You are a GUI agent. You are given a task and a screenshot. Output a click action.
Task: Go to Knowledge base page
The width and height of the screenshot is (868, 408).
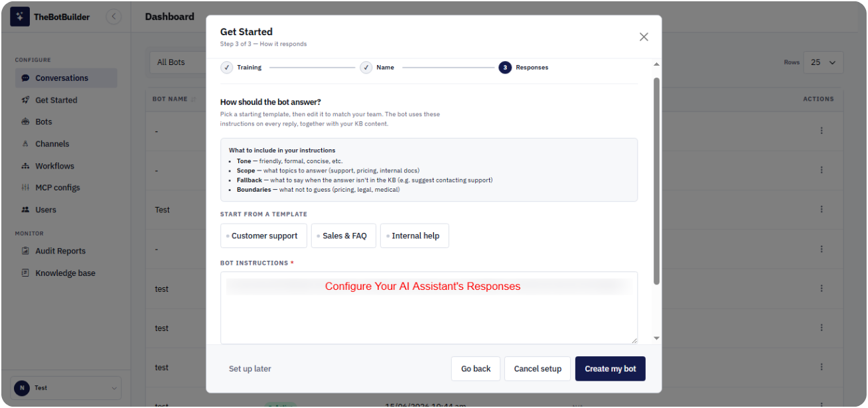click(x=66, y=273)
